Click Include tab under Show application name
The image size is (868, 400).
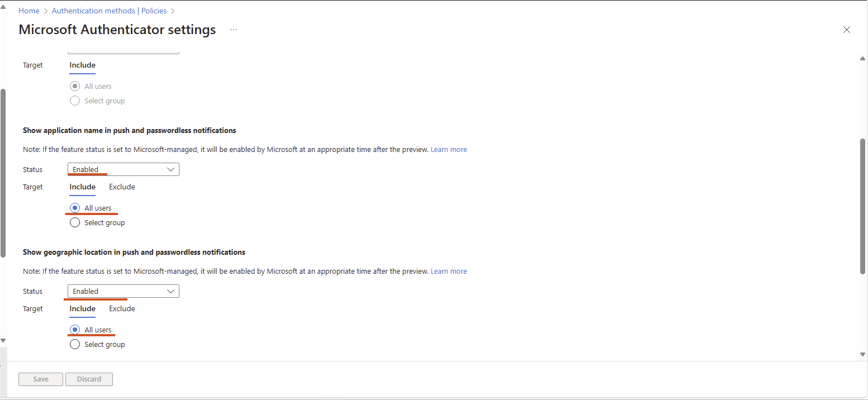[83, 187]
